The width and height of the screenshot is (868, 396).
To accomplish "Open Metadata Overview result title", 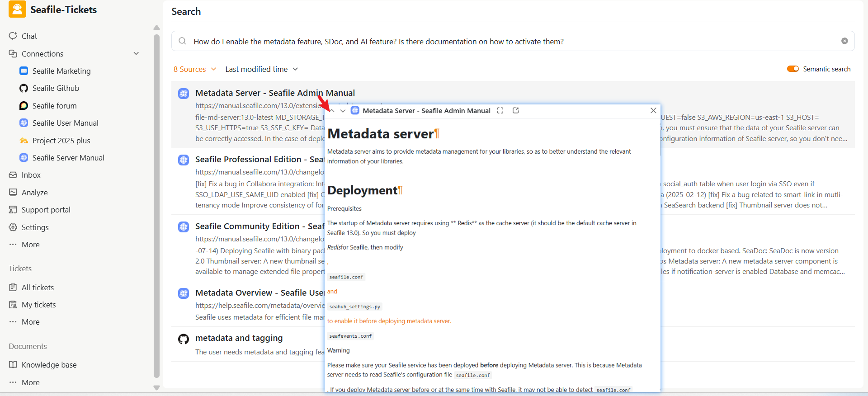I will (x=259, y=292).
